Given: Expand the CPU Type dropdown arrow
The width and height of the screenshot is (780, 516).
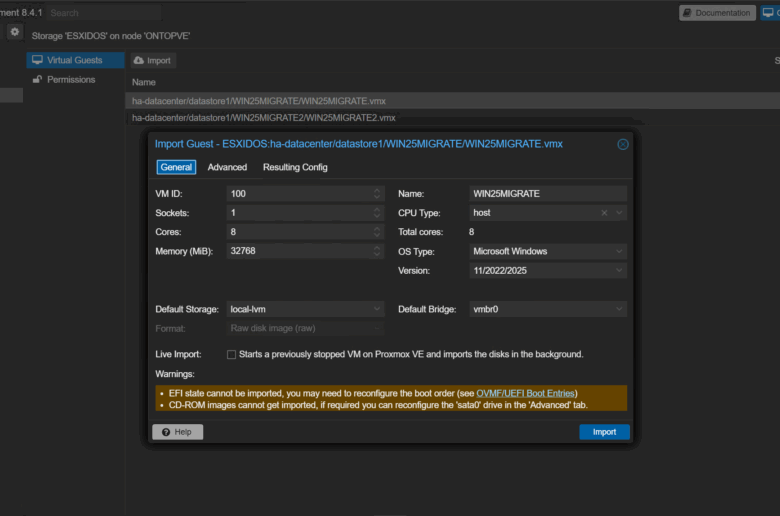Looking at the screenshot, I should 619,213.
